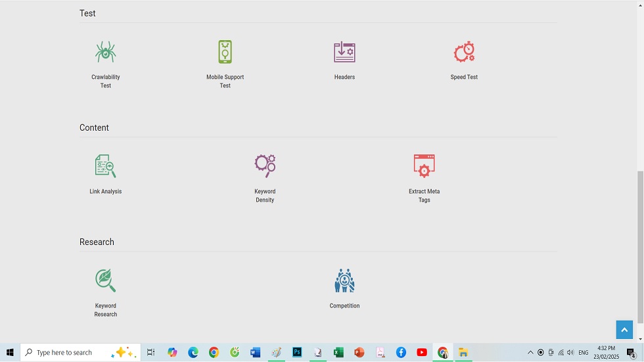Launch the Speed Test stopwatch icon
644x362 pixels.
tap(464, 52)
